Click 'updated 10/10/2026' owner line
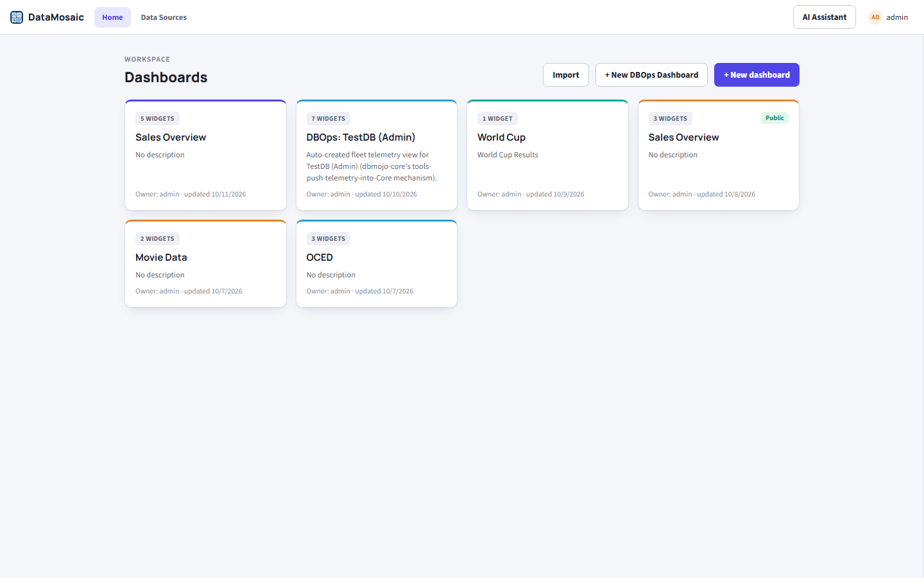The height and width of the screenshot is (578, 924). click(x=362, y=194)
